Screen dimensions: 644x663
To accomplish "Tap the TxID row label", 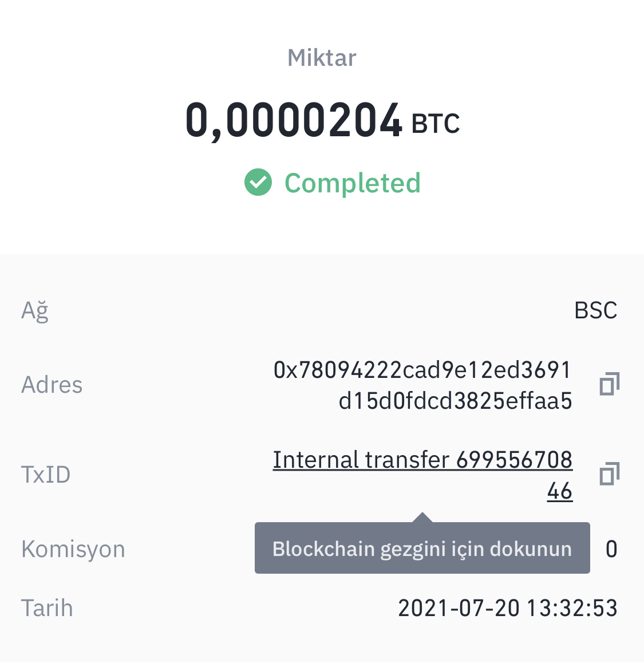I will (46, 475).
